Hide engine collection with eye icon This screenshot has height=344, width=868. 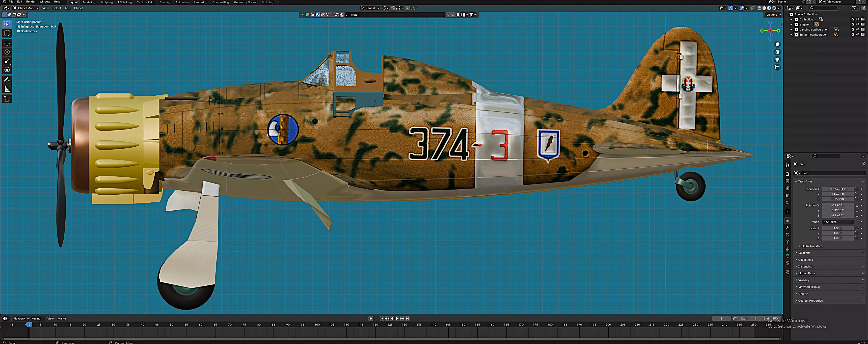858,24
